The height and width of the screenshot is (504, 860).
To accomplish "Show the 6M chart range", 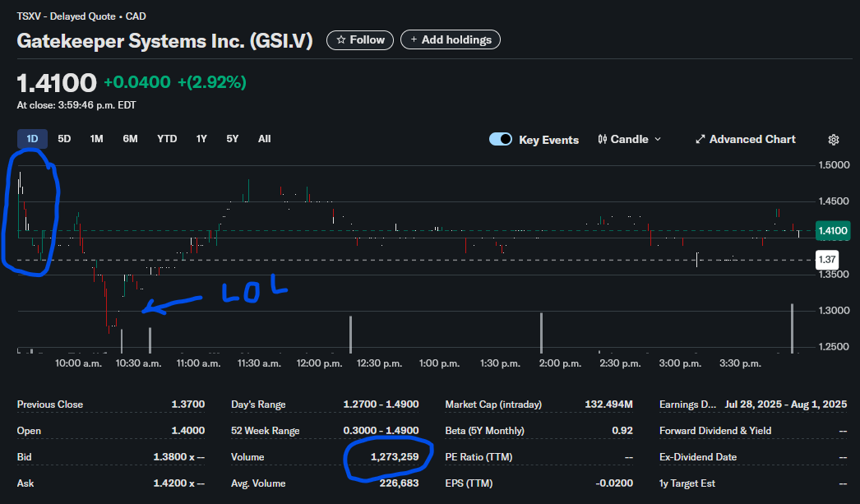I will coord(130,139).
